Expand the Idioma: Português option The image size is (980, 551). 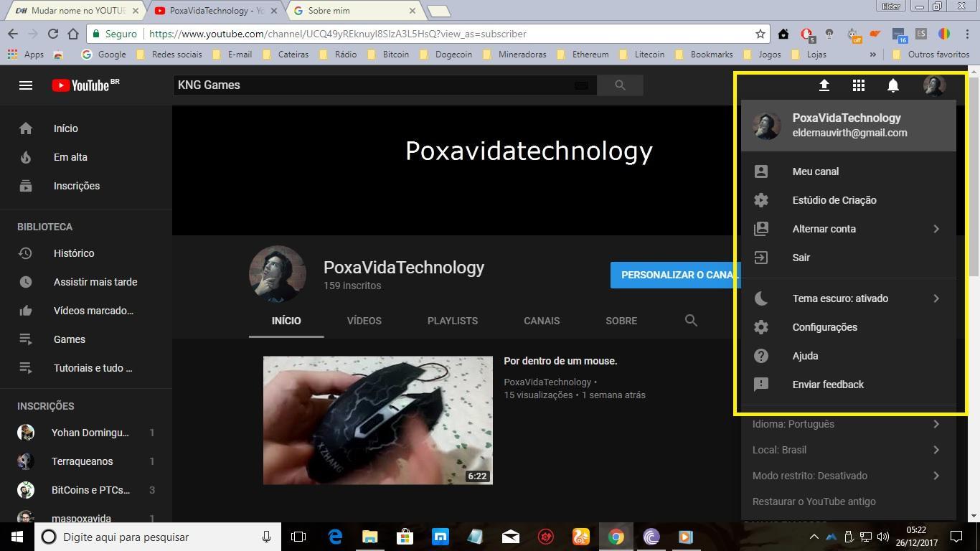click(849, 424)
